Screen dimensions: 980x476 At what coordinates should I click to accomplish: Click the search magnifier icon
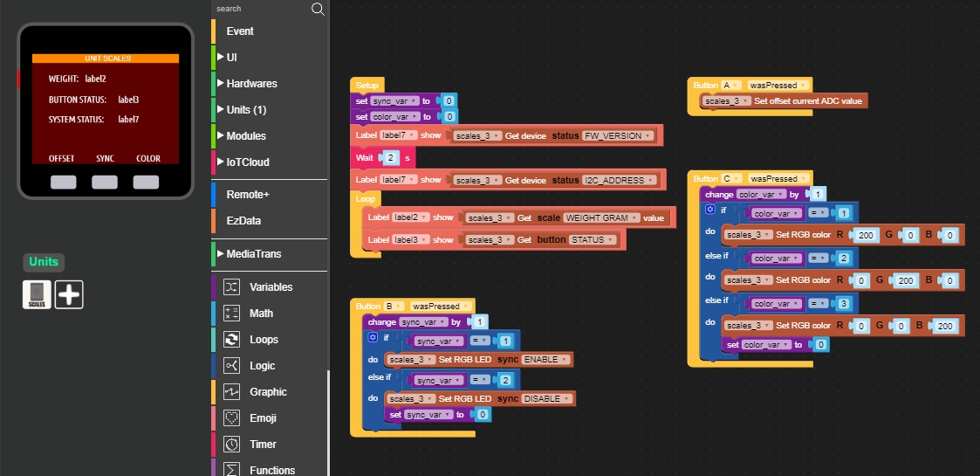point(318,9)
